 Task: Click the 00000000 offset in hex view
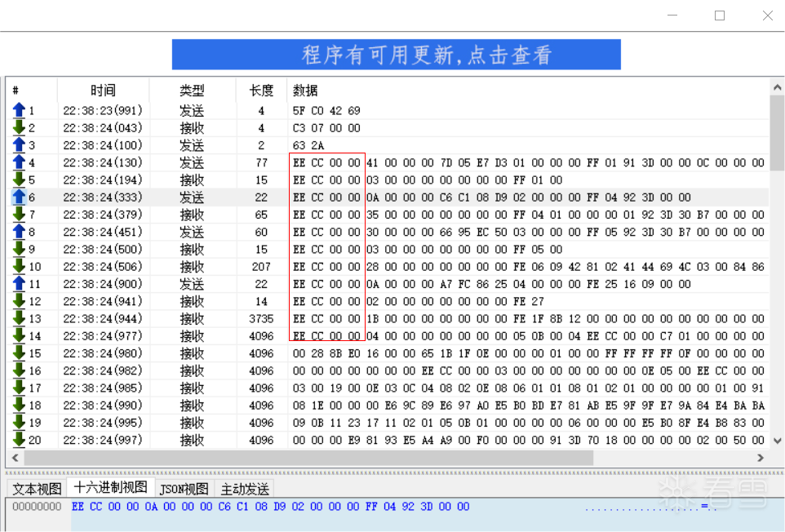click(x=37, y=507)
